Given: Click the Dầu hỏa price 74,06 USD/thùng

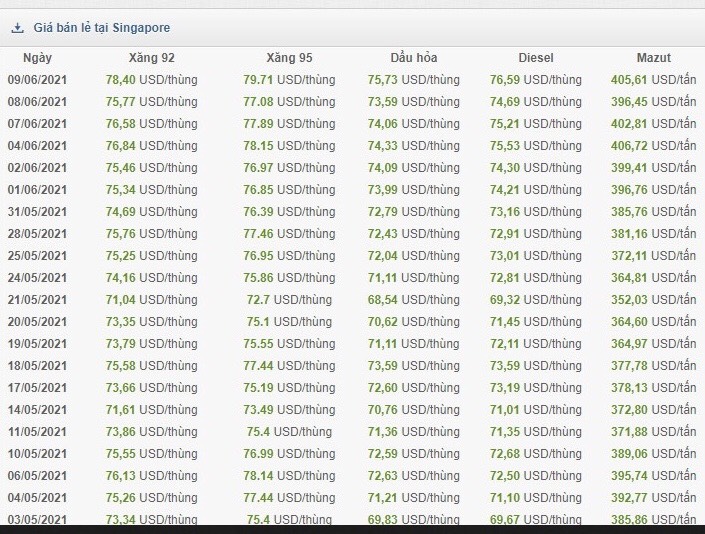Looking at the screenshot, I should pyautogui.click(x=414, y=124).
